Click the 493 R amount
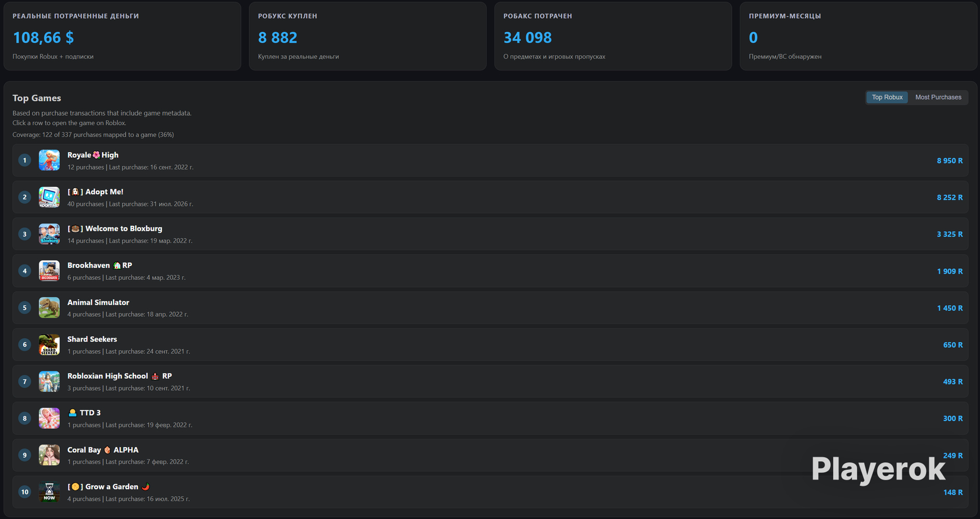 point(953,382)
